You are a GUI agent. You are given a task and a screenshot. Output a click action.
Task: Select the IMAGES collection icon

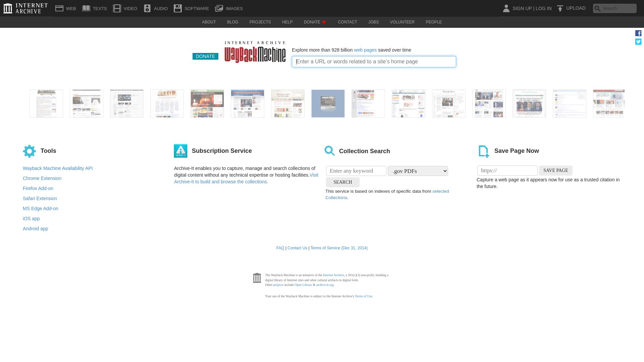pyautogui.click(x=219, y=8)
